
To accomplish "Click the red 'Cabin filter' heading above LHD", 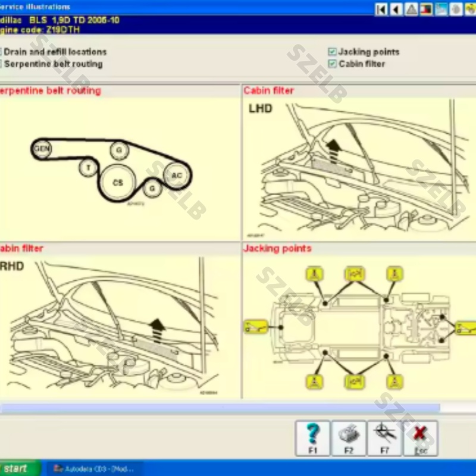I will [x=269, y=90].
